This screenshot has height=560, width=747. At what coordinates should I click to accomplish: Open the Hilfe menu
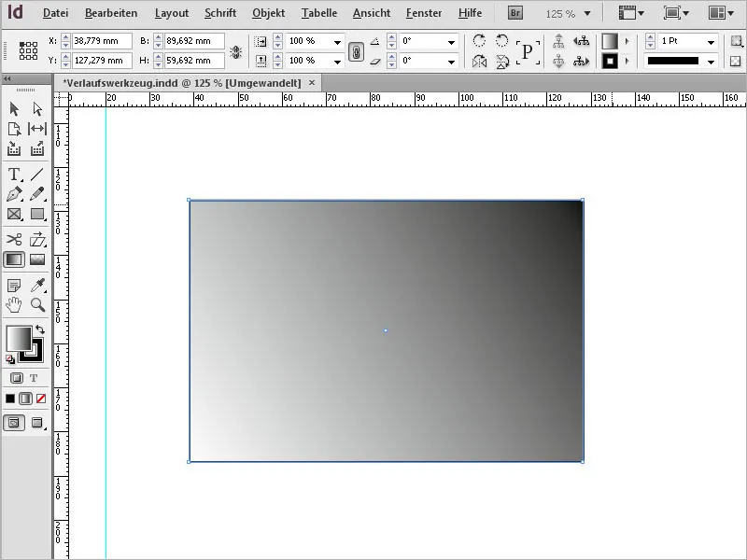click(x=471, y=13)
